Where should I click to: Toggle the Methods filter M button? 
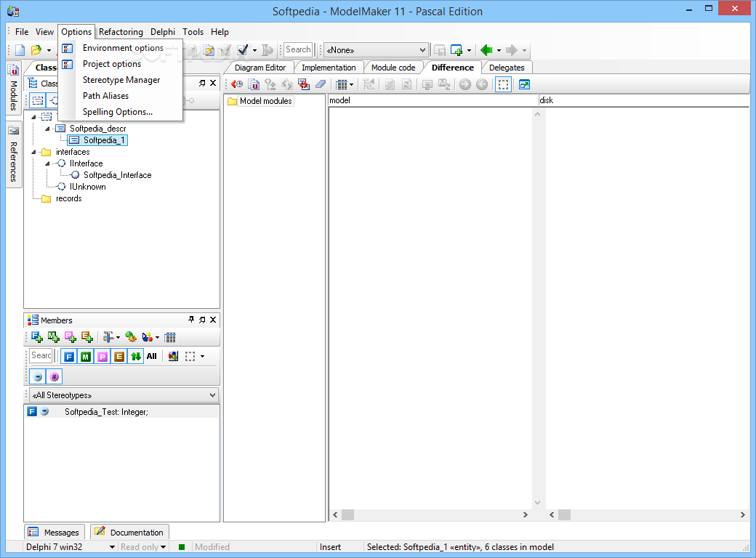86,357
